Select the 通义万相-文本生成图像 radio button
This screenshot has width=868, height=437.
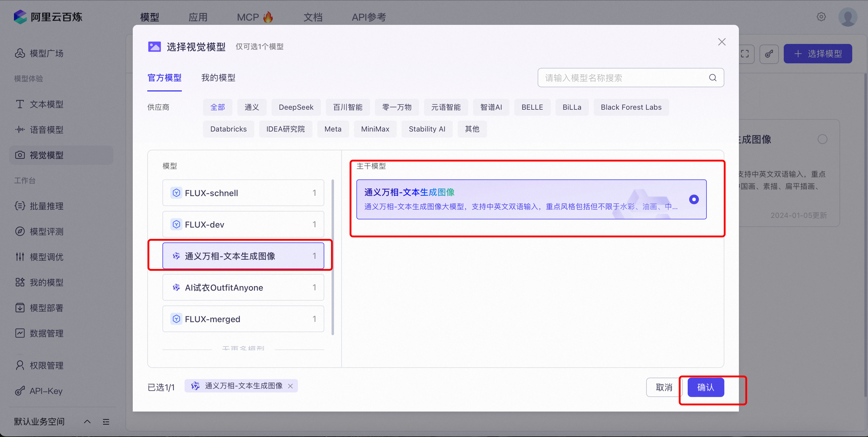[694, 199]
